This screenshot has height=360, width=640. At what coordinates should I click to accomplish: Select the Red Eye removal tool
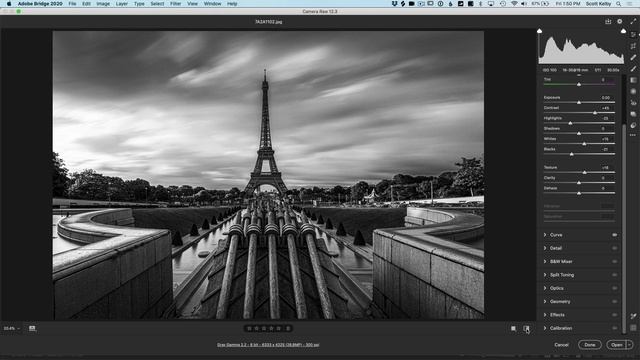tap(633, 103)
